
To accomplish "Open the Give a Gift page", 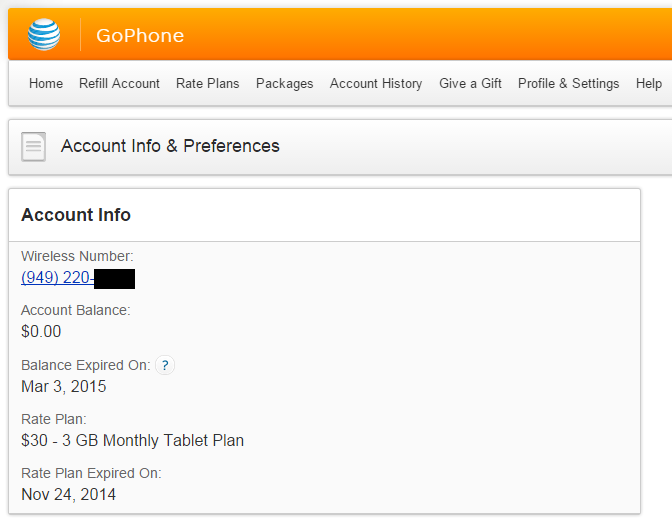I will point(470,83).
